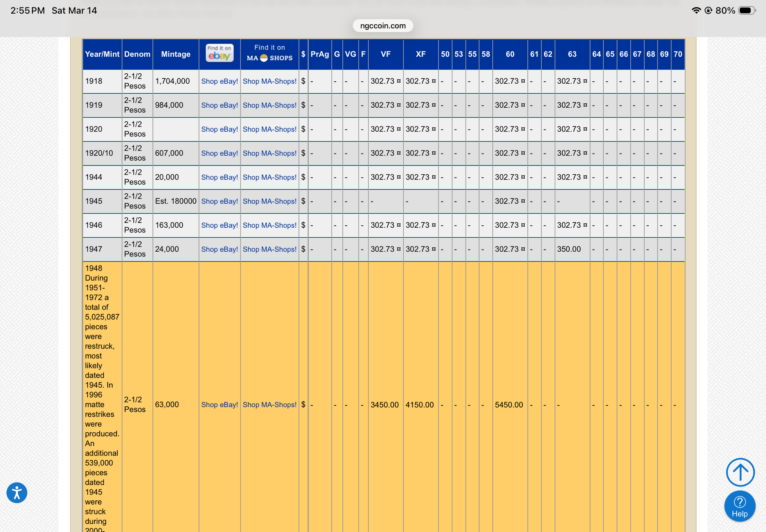Shop eBay for the 1918 coin

[x=219, y=81]
